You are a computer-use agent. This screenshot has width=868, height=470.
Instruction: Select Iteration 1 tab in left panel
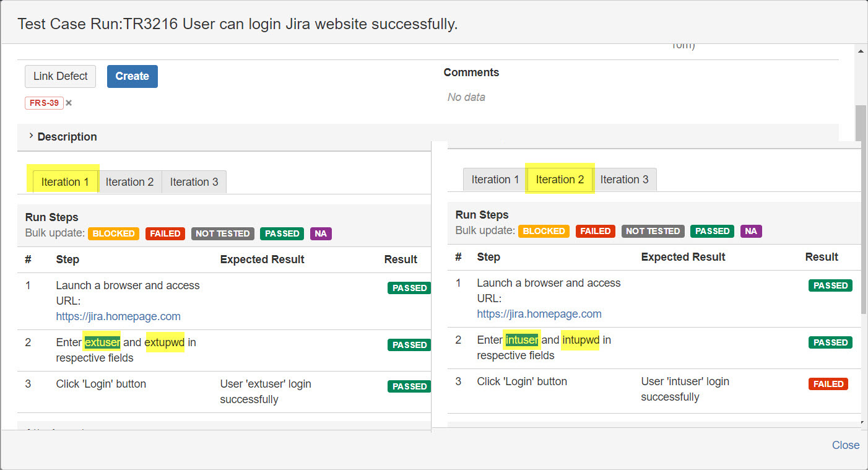coord(65,182)
